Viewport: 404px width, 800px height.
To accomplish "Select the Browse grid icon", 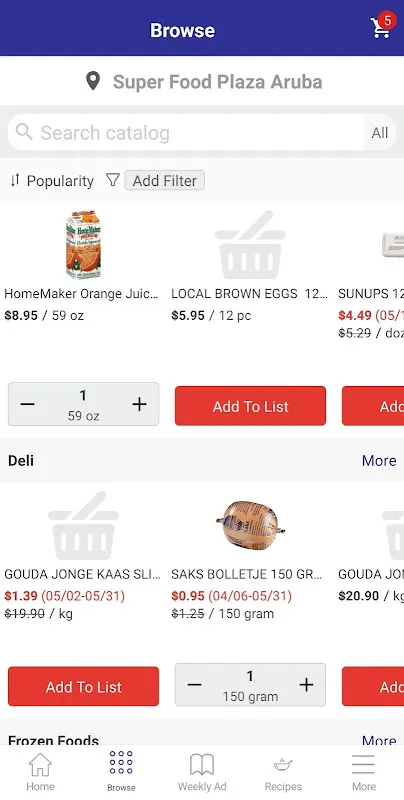I will point(121,763).
